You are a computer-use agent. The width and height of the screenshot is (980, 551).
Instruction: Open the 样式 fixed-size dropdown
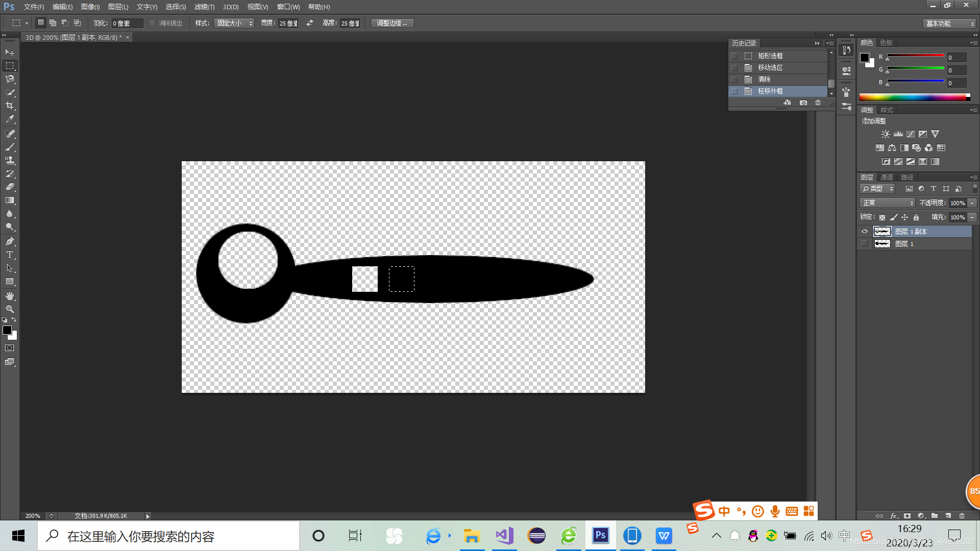click(234, 23)
